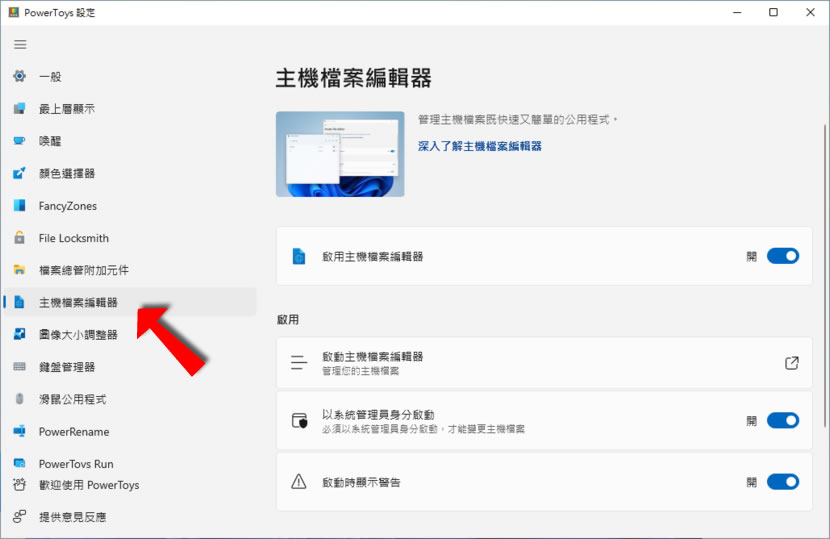The image size is (830, 539).
Task: Open 歡迎使用 PowerToys page
Action: 130,484
